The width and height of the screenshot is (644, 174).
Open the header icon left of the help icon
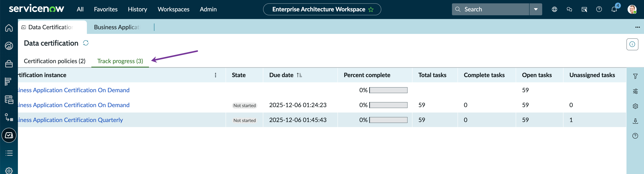coord(584,9)
